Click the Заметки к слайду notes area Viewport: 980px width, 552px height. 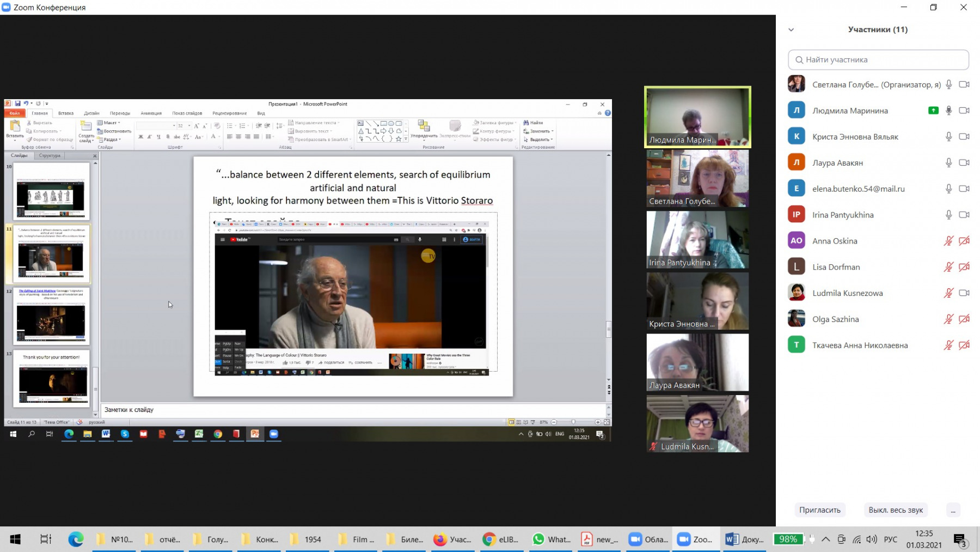(x=353, y=410)
